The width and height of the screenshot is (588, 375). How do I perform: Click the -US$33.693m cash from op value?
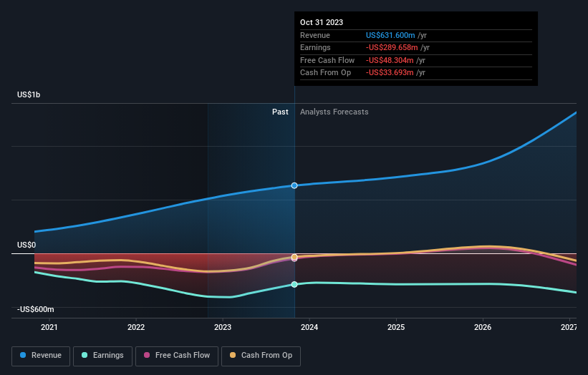pyautogui.click(x=390, y=73)
